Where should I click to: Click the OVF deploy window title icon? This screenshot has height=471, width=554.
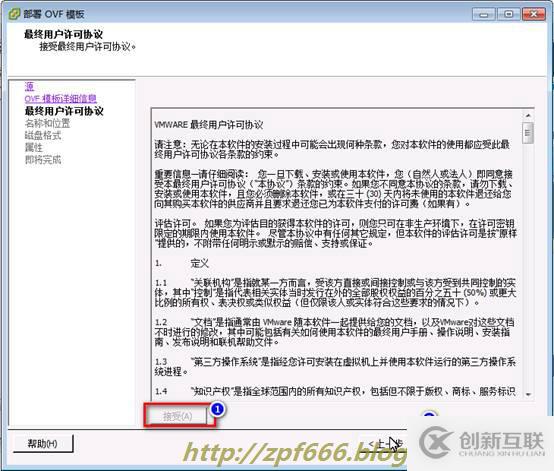(x=14, y=14)
